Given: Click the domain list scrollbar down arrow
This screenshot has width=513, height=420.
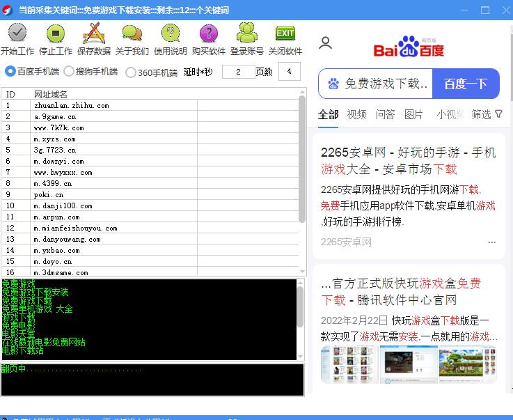Looking at the screenshot, I should [x=302, y=272].
